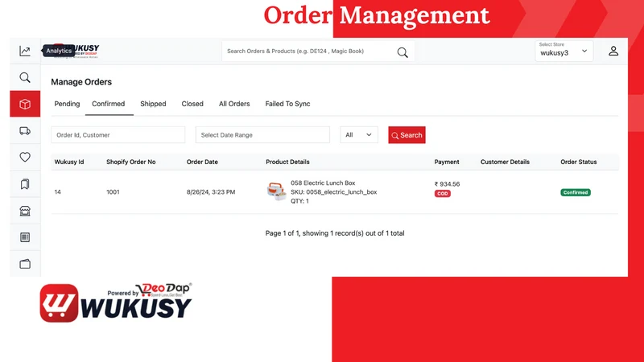Click the Wukusy Id column header
Image resolution: width=644 pixels, height=362 pixels.
(69, 162)
